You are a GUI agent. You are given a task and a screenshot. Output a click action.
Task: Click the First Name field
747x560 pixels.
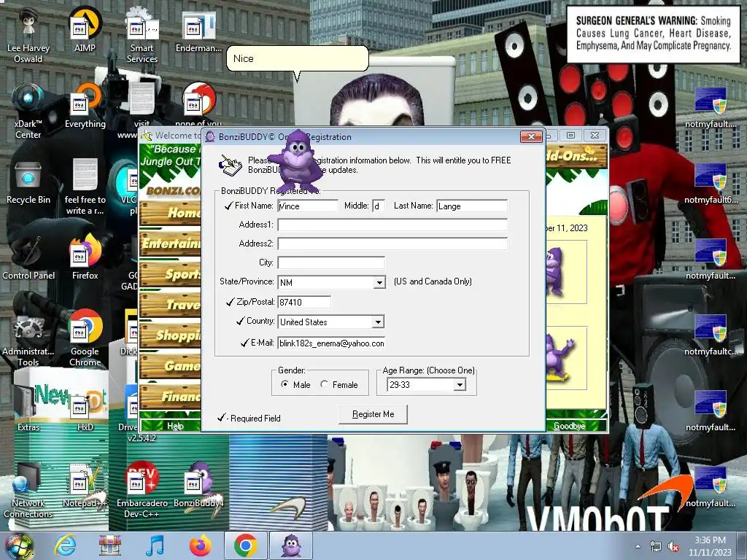308,206
